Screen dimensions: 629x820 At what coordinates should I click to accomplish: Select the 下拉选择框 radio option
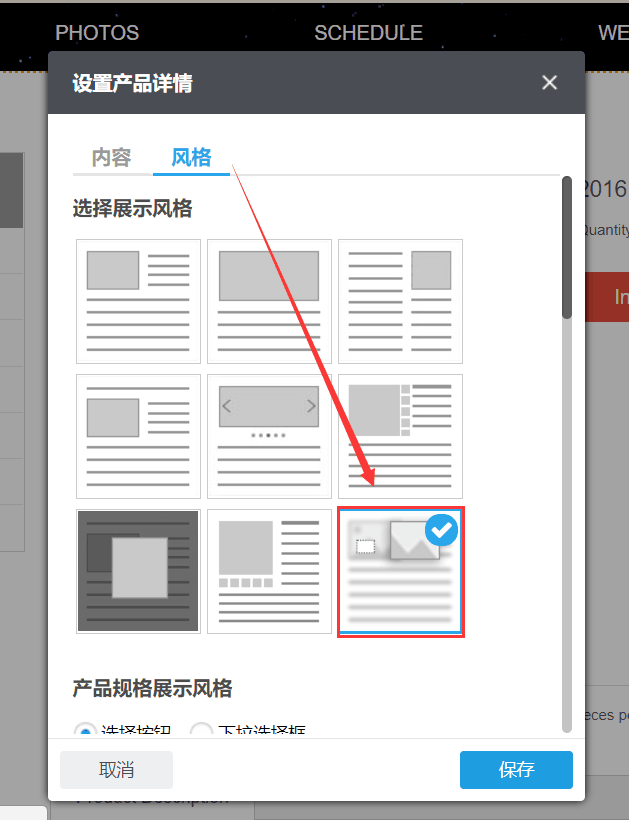201,732
